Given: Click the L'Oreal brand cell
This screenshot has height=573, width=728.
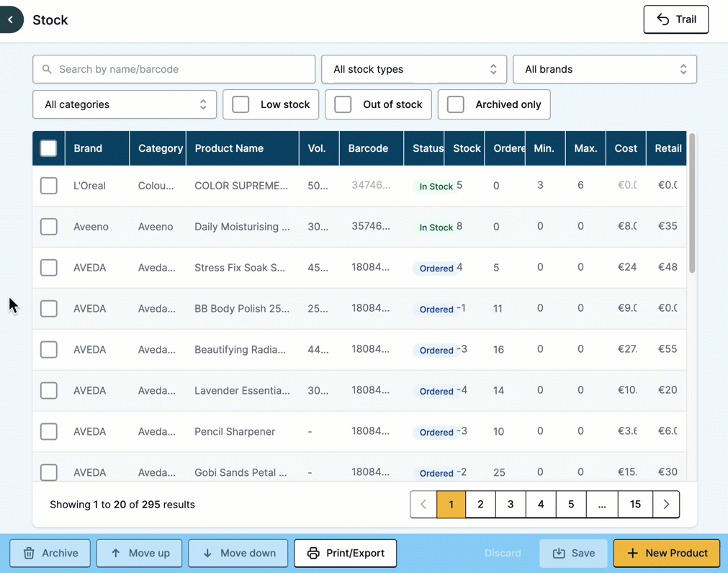Looking at the screenshot, I should coord(89,186).
